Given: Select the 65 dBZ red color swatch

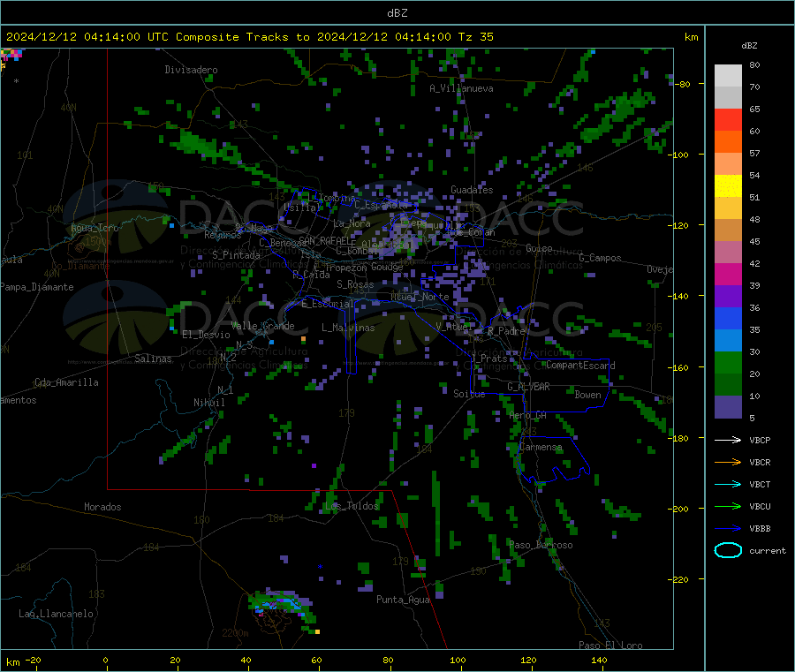Looking at the screenshot, I should [x=728, y=119].
